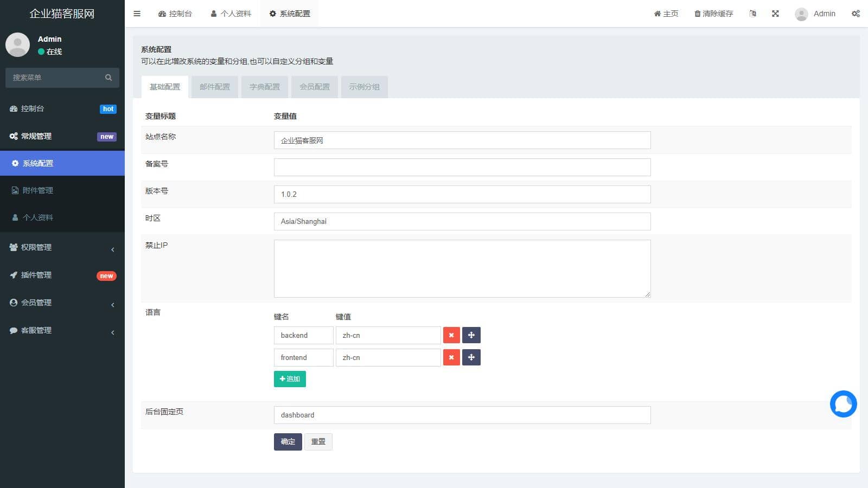Delete the backend language row

[451, 335]
